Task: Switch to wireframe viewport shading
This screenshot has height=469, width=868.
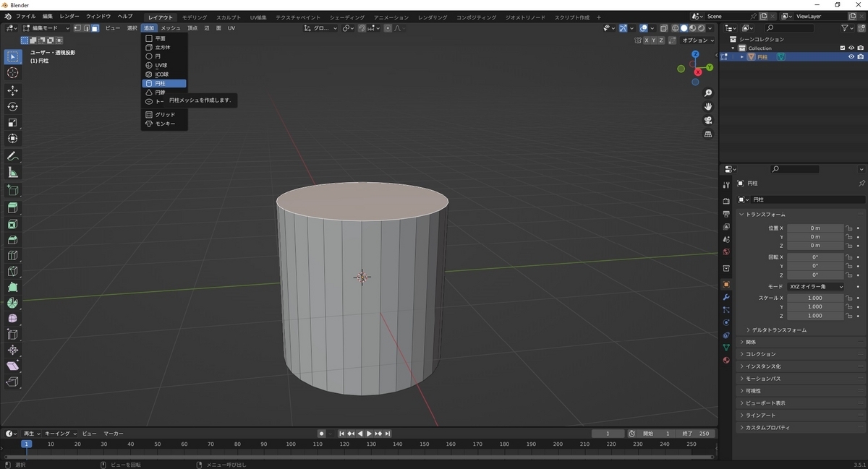Action: tap(674, 28)
